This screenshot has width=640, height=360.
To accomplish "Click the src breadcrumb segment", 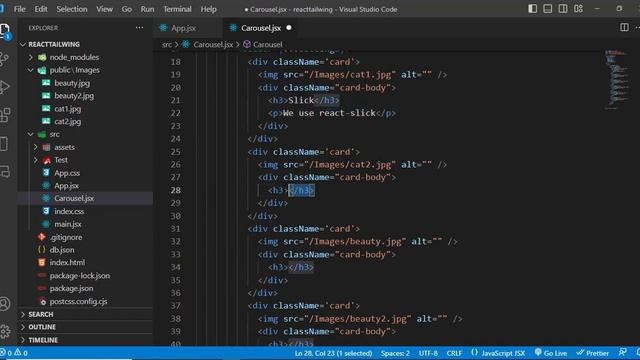I will 167,44.
